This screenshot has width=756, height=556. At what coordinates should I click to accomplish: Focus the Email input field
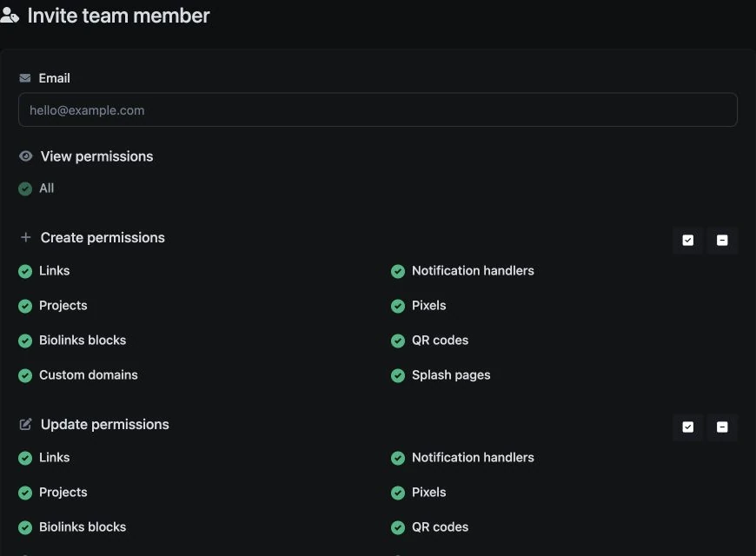(x=377, y=110)
